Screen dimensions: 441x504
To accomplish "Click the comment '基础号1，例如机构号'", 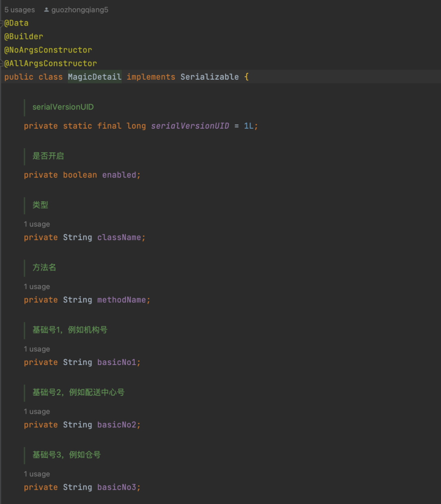I will click(x=70, y=330).
